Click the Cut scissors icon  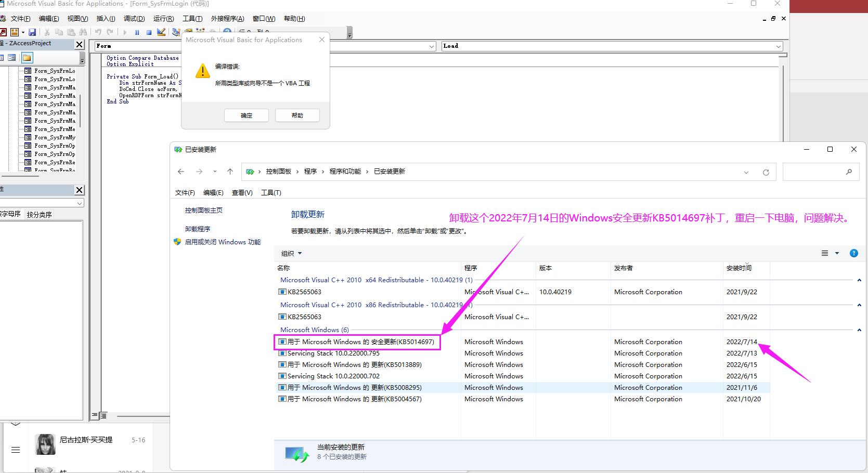click(47, 32)
